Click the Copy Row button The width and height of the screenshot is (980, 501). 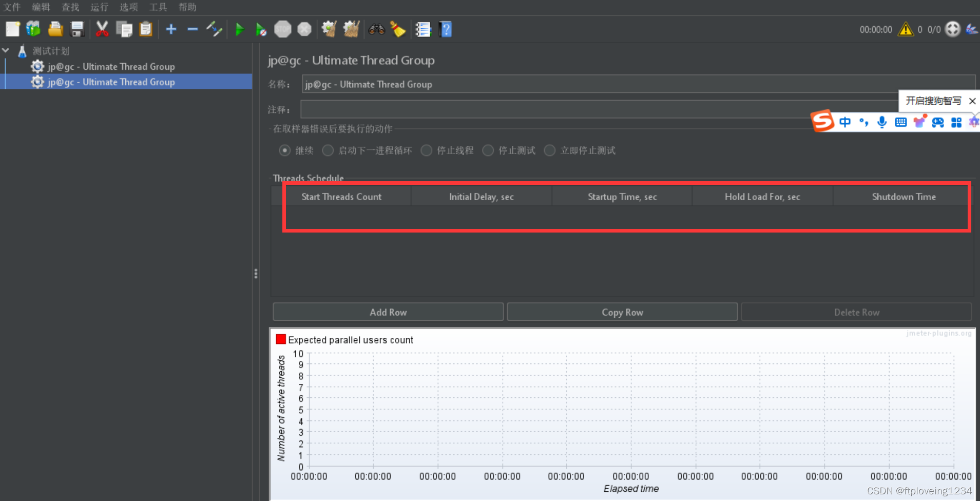pos(622,312)
